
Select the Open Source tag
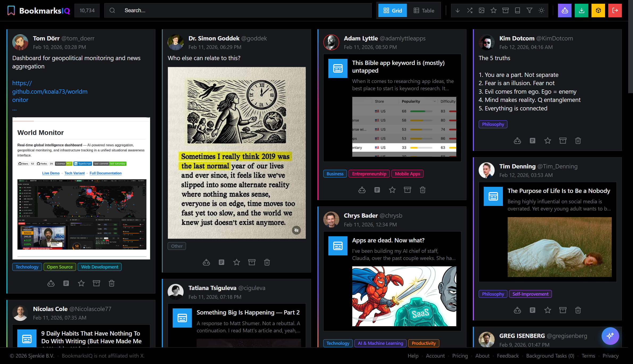(60, 267)
